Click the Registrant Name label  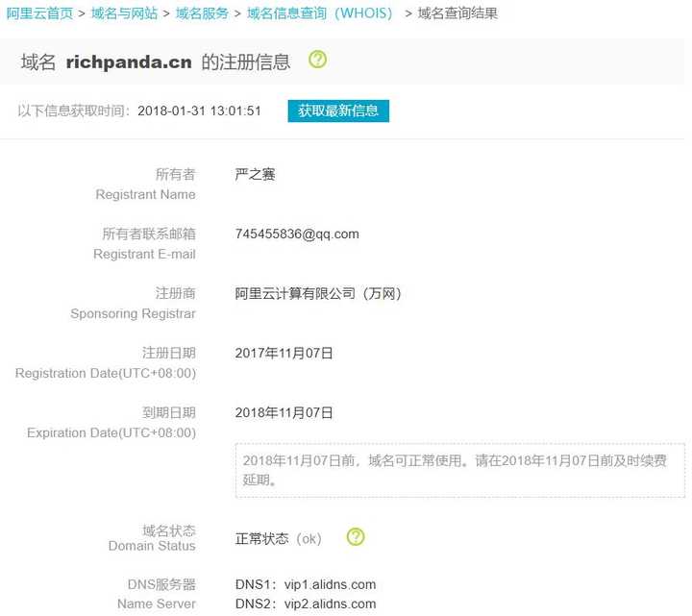(145, 194)
